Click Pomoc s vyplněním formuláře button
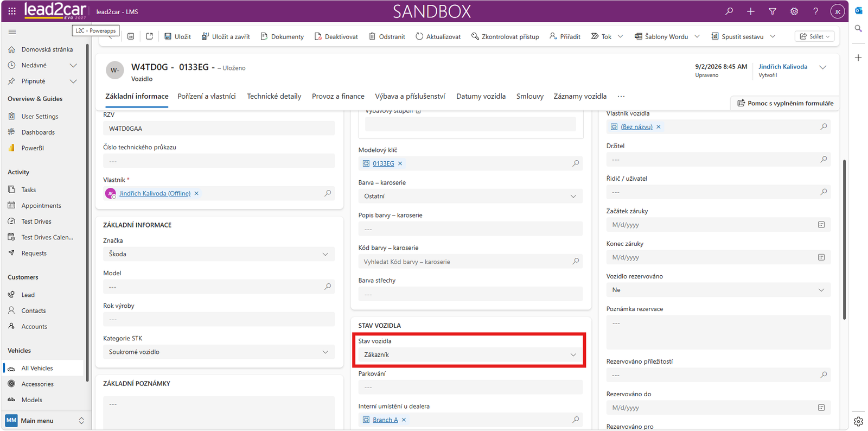 (785, 103)
